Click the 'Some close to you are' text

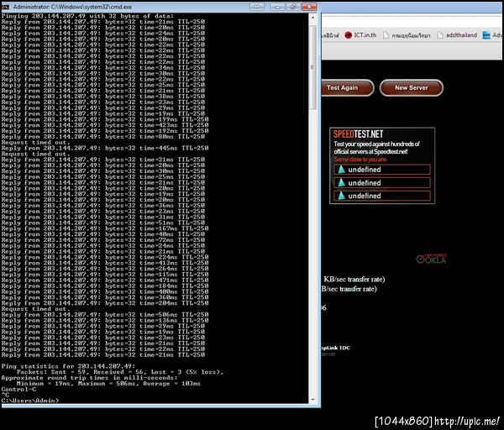pos(360,160)
